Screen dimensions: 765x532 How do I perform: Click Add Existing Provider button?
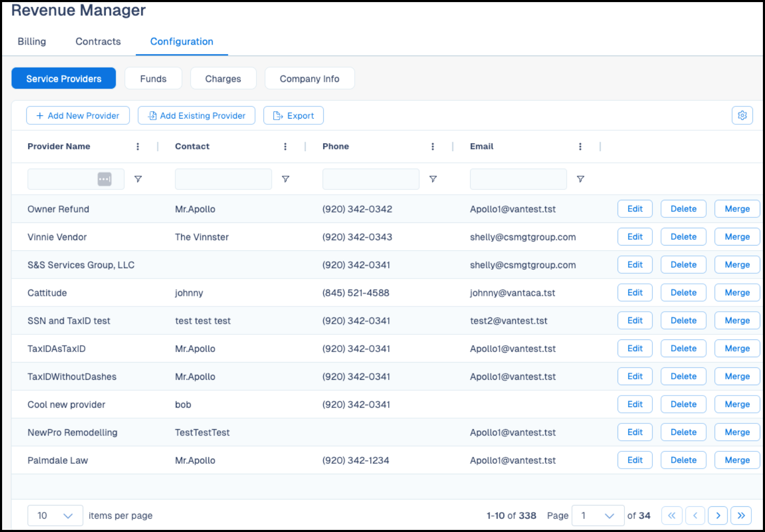pyautogui.click(x=197, y=115)
